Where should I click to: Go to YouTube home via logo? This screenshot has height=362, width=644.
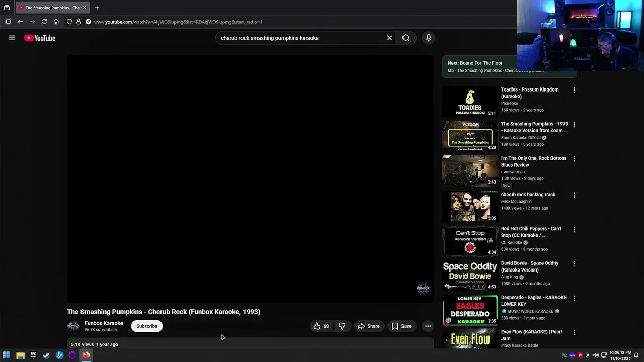(x=39, y=38)
